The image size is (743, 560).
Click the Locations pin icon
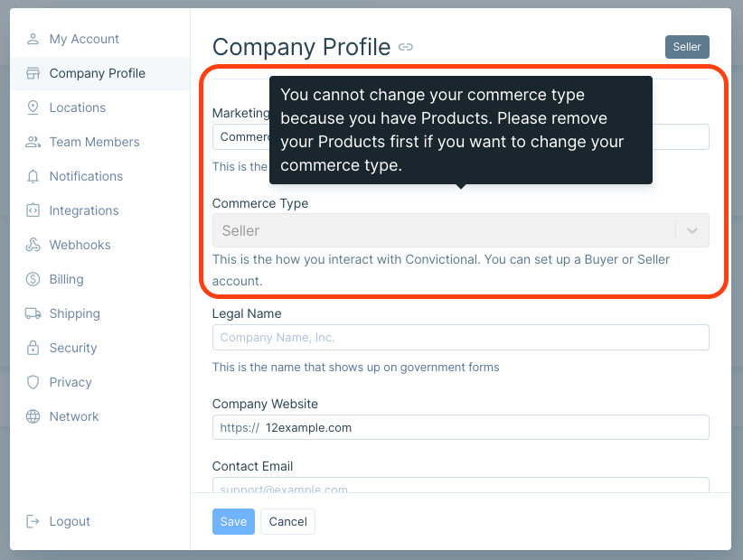tap(33, 107)
